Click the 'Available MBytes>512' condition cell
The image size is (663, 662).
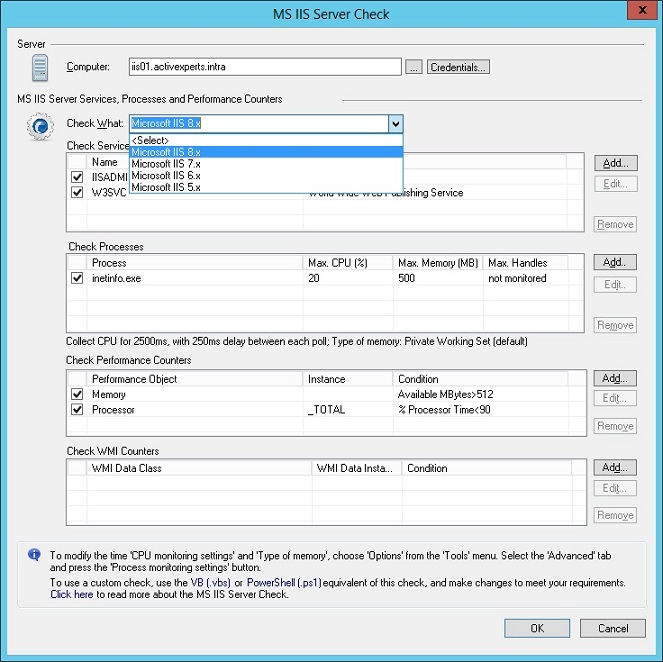point(445,394)
